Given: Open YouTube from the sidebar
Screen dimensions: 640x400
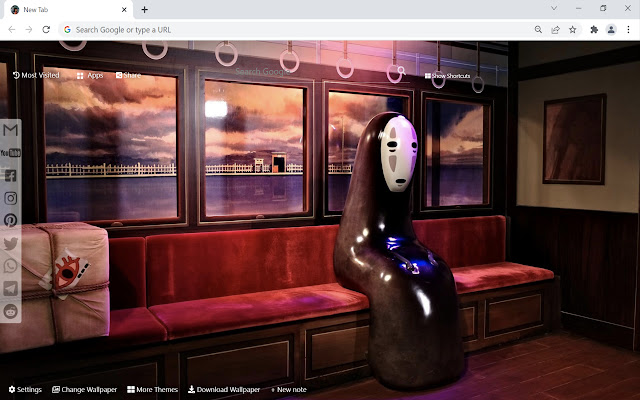Looking at the screenshot, I should 10,153.
